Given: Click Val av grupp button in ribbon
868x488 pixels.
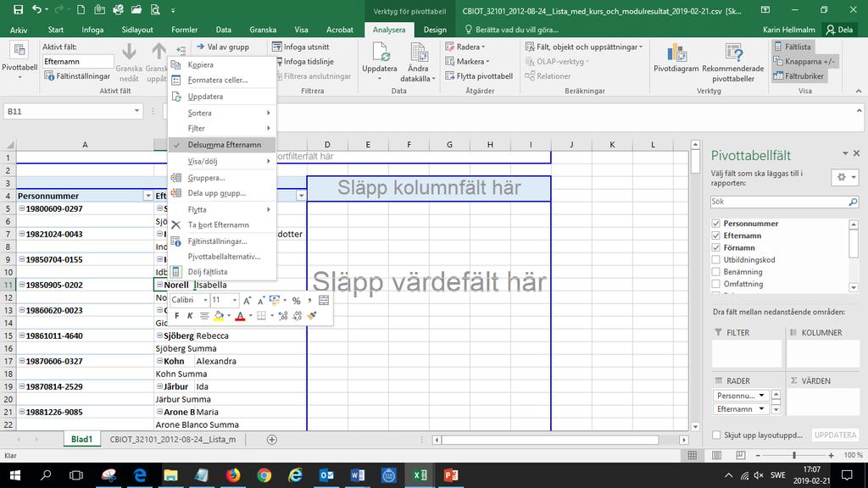Looking at the screenshot, I should tap(223, 47).
